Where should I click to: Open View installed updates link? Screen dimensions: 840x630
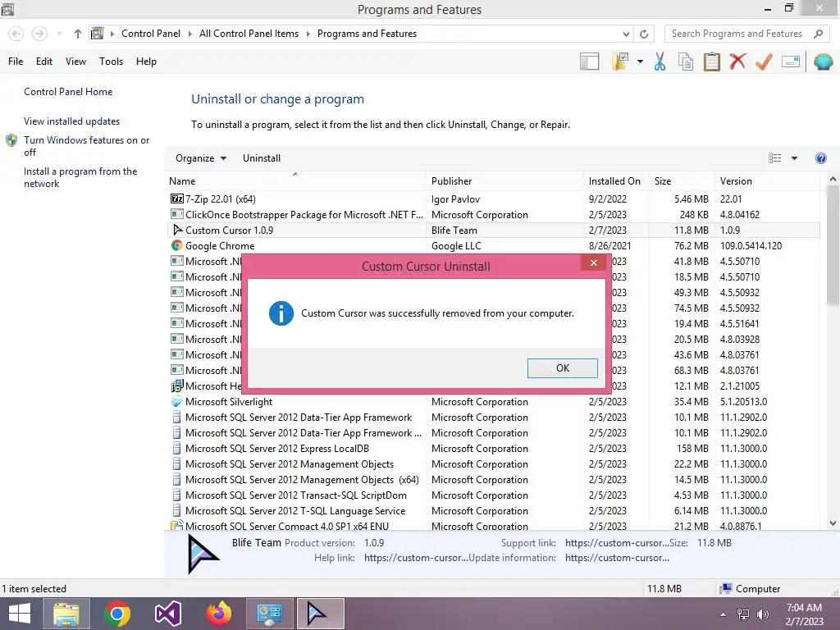pos(72,121)
